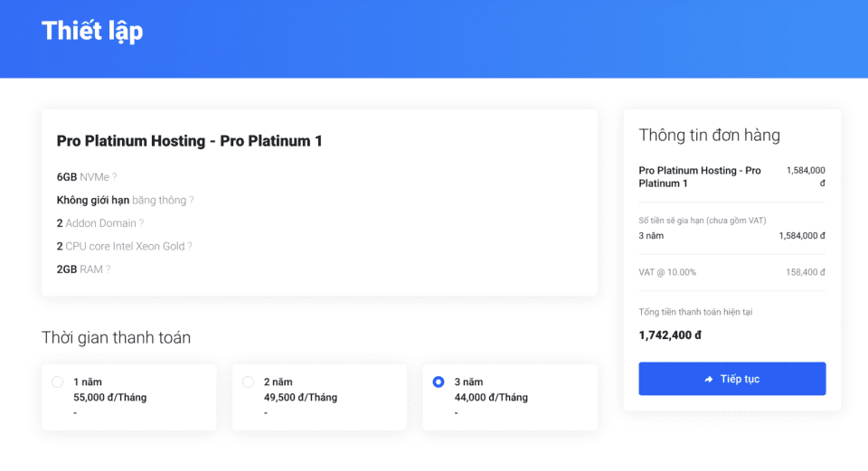
Task: Click the 55,000 đ/Tháng price option
Action: (109, 398)
